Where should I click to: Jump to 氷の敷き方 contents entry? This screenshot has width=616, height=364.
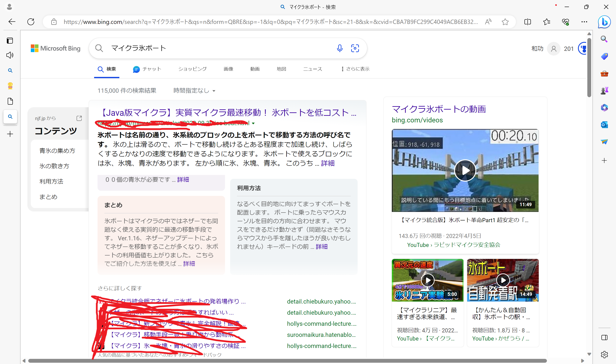pos(54,166)
